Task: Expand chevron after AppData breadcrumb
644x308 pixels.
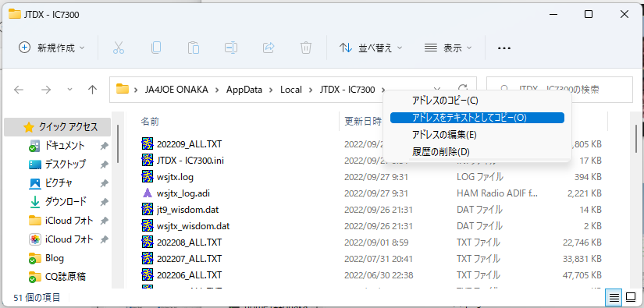Action: click(271, 90)
